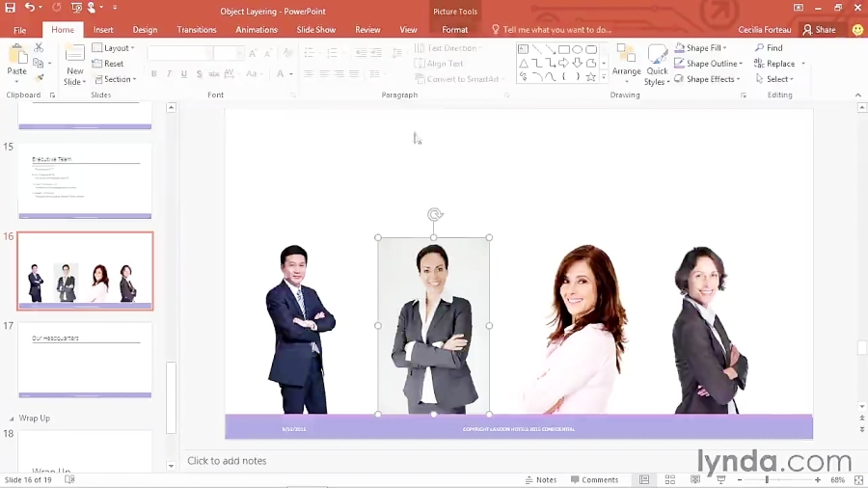Click Tell me what you want to do
The image size is (868, 488).
pos(552,30)
